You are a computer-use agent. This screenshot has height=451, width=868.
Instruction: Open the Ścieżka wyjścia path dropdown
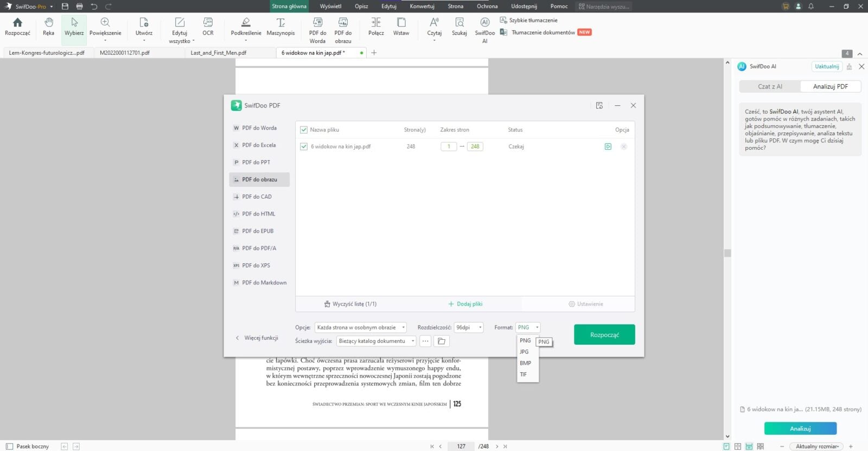(376, 341)
